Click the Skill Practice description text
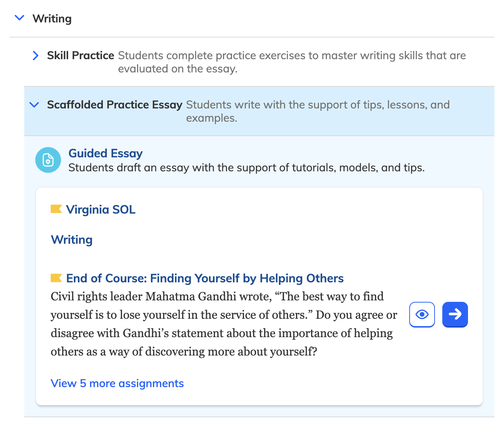The width and height of the screenshot is (504, 425). click(x=292, y=62)
